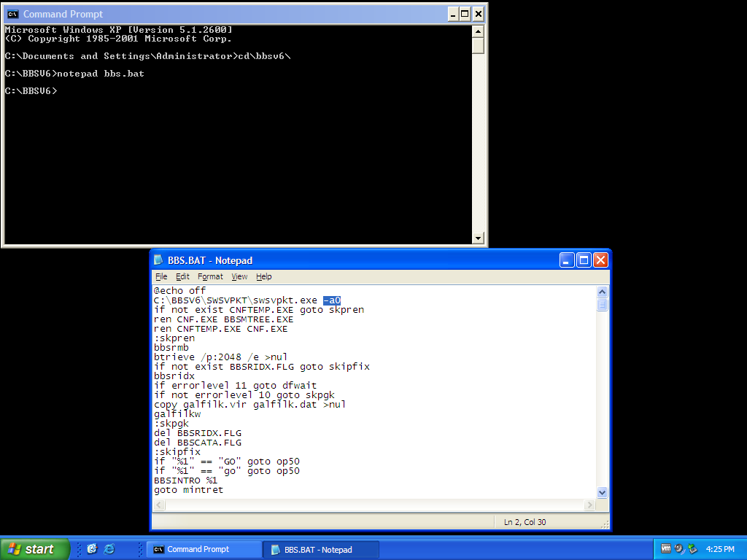747x560 pixels.
Task: Click the rightmost system tray icon
Action: 692,549
